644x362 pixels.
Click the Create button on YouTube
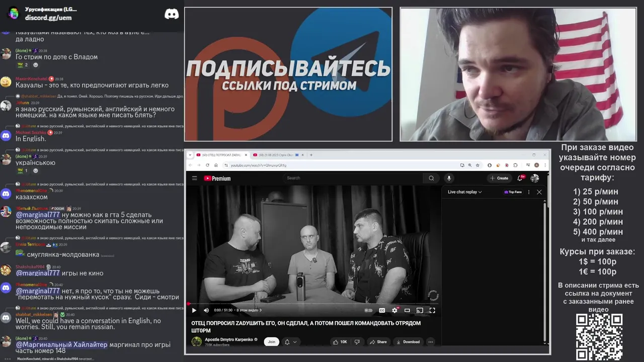pyautogui.click(x=500, y=178)
